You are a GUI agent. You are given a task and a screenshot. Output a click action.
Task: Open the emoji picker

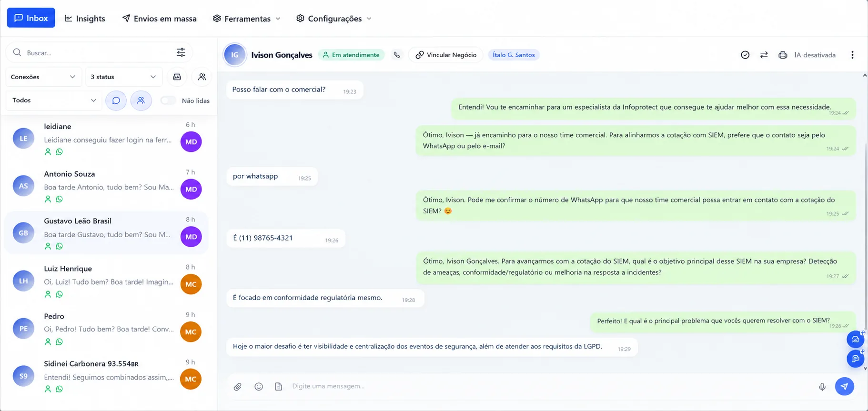click(259, 387)
